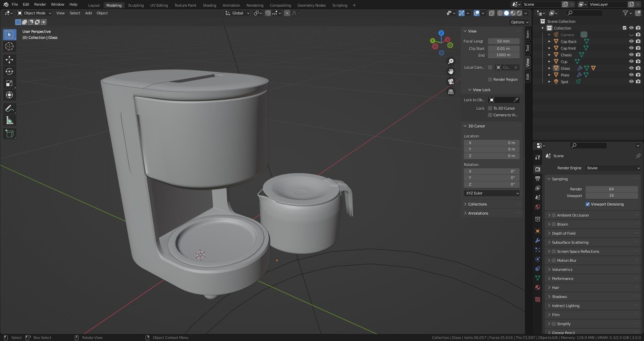This screenshot has height=341, width=644.
Task: Select the Select Box tool
Action: pyautogui.click(x=9, y=35)
